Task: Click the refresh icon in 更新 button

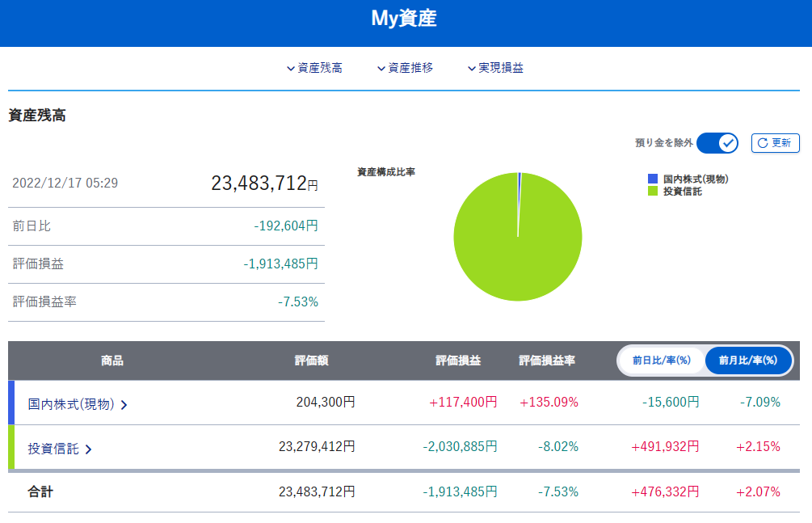Action: coord(762,143)
